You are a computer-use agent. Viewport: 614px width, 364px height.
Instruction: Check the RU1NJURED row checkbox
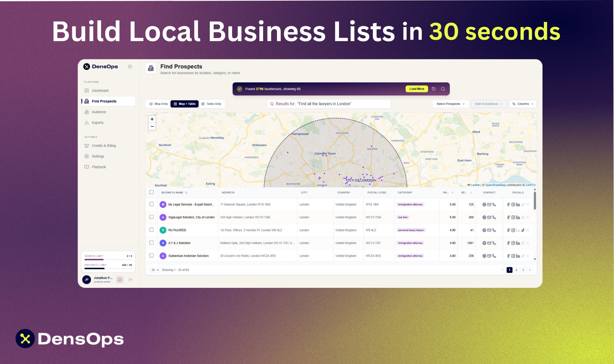151,230
